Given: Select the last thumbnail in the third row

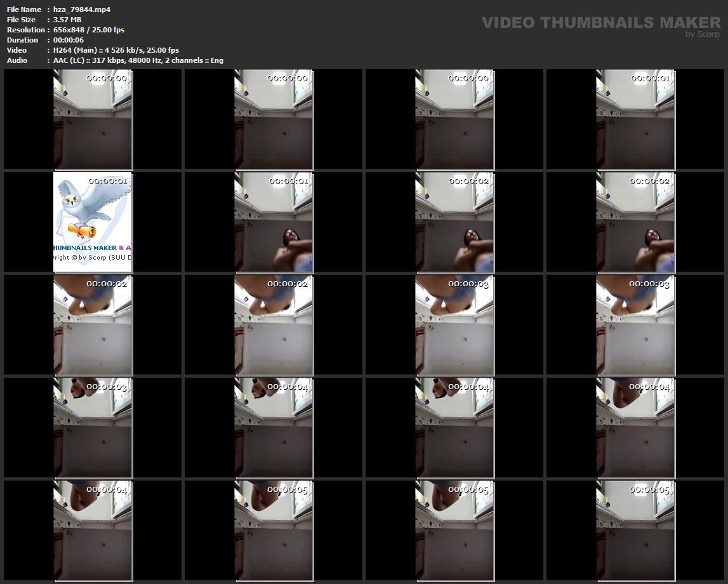Looking at the screenshot, I should 635,324.
